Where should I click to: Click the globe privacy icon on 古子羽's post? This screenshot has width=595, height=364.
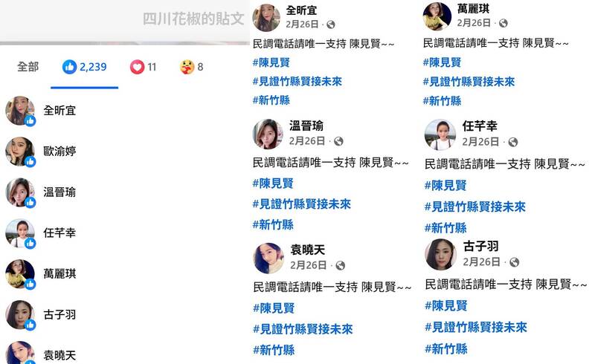514,262
